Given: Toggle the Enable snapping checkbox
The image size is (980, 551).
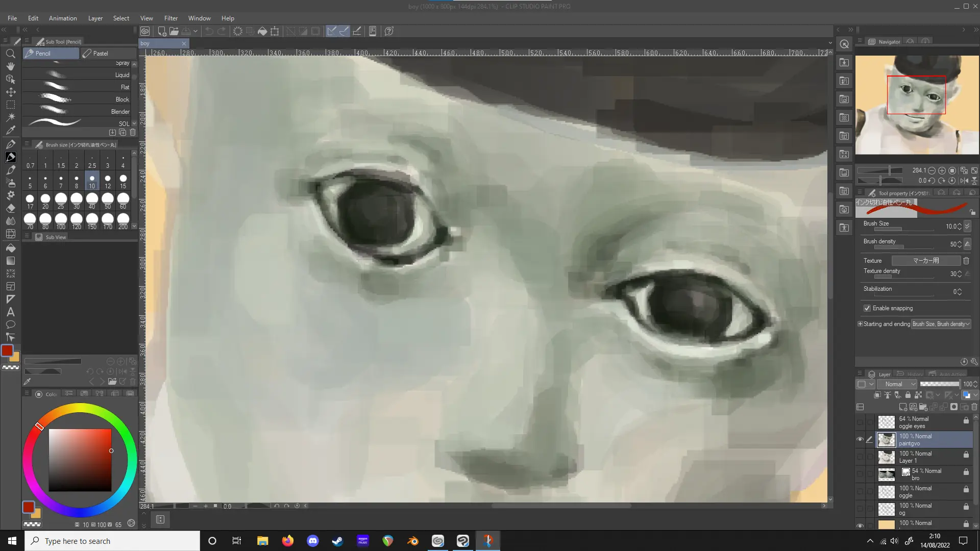Looking at the screenshot, I should (867, 308).
